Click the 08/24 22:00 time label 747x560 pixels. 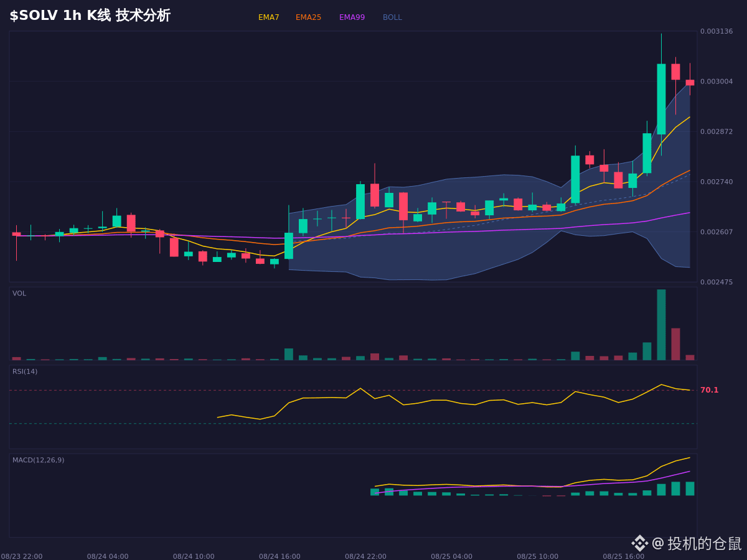[365, 556]
